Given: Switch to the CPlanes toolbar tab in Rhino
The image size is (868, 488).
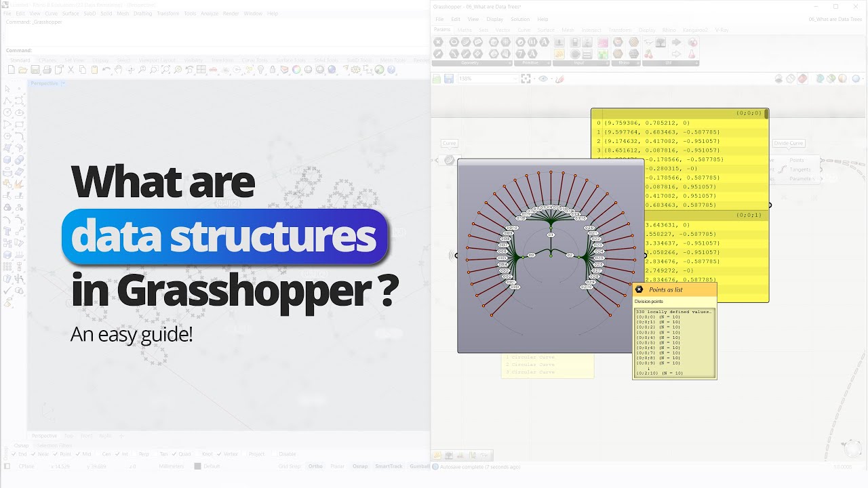Looking at the screenshot, I should [47, 60].
